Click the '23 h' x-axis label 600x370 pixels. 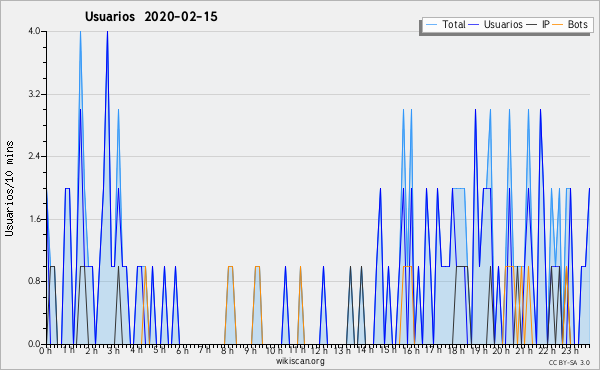coord(570,351)
